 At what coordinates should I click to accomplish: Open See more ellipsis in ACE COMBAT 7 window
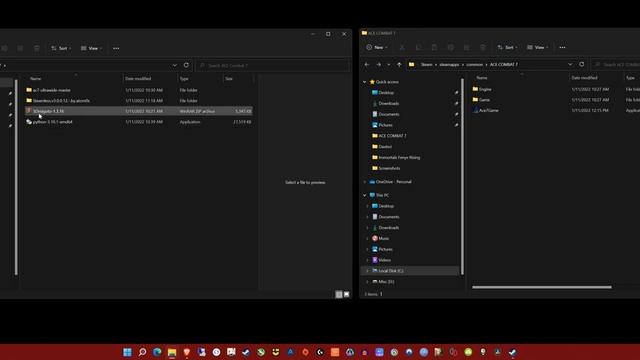(562, 47)
